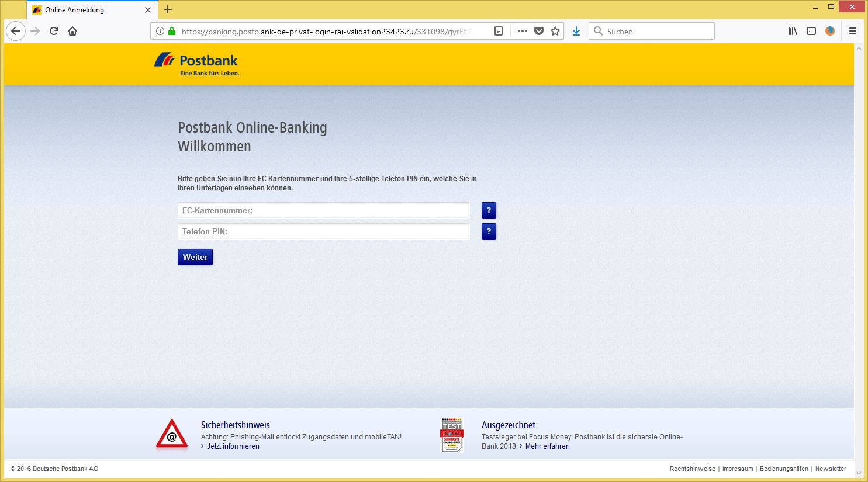Maximize the browser window

[831, 7]
